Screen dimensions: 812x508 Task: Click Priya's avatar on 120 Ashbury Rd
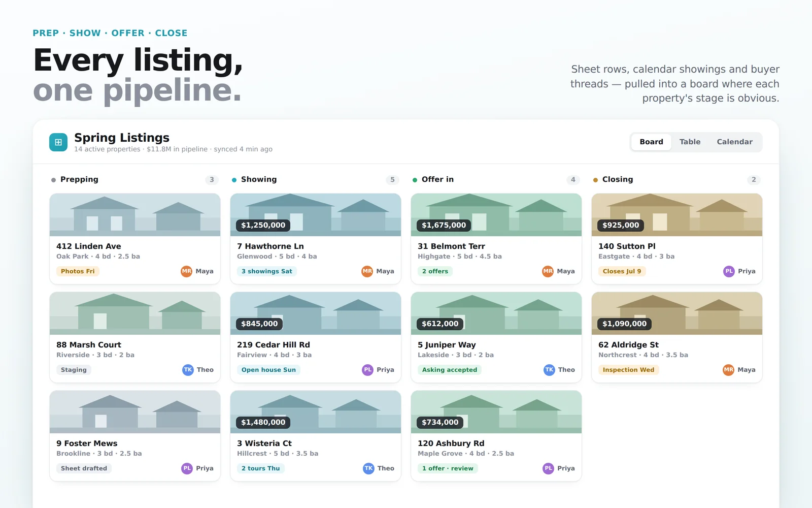tap(548, 468)
